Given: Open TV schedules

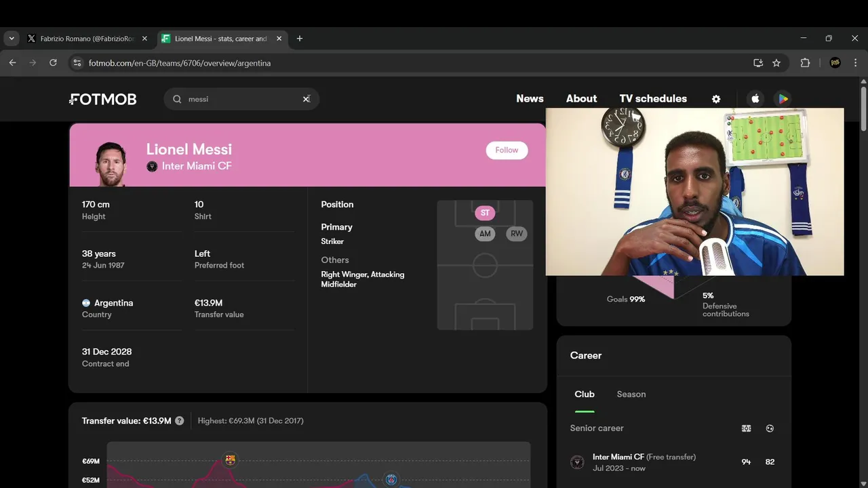Looking at the screenshot, I should [x=653, y=98].
